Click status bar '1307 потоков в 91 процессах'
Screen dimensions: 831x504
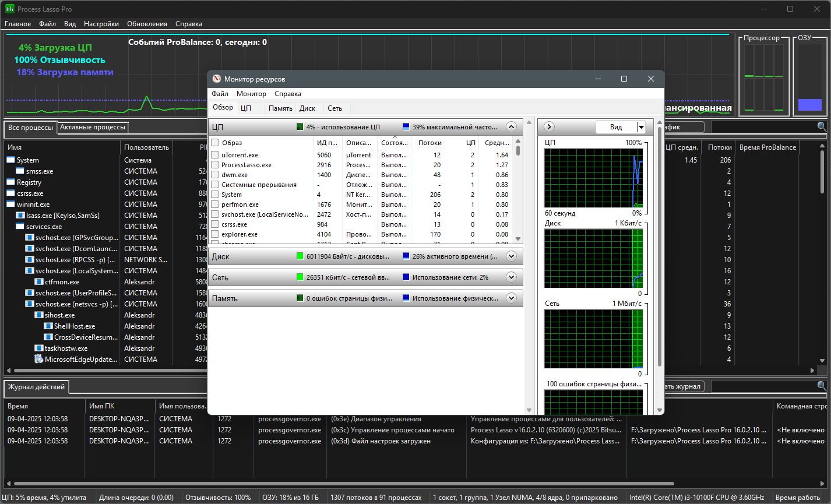[x=376, y=498]
